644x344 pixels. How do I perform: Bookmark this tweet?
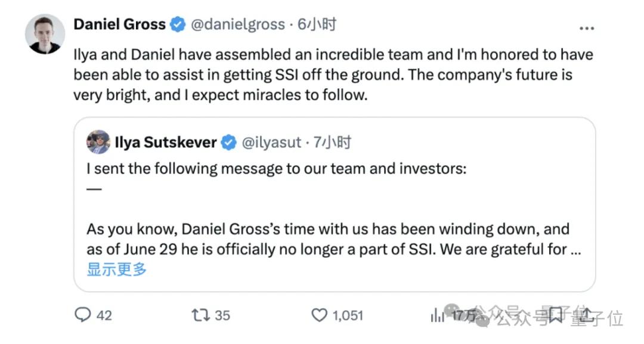[x=555, y=315]
